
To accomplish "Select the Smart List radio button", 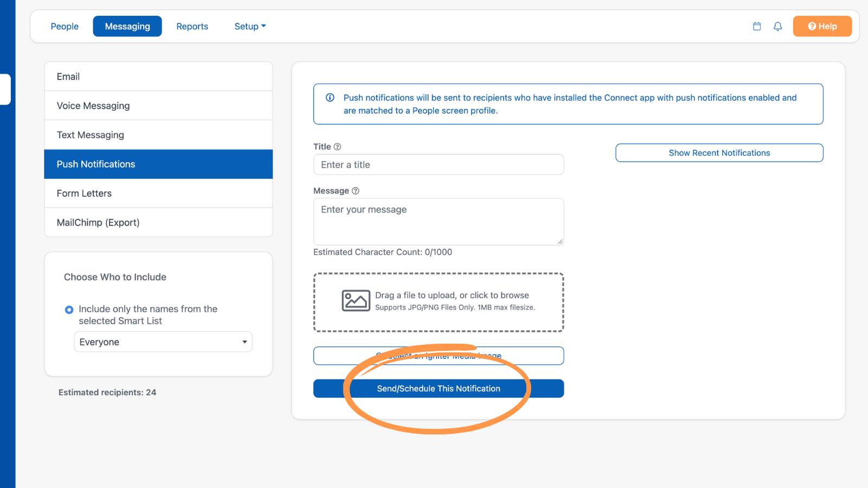I will [69, 310].
